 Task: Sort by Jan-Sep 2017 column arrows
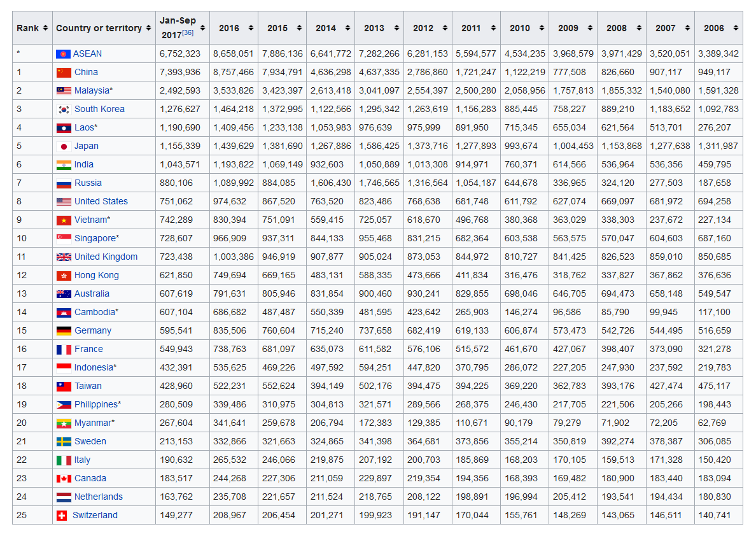(202, 28)
